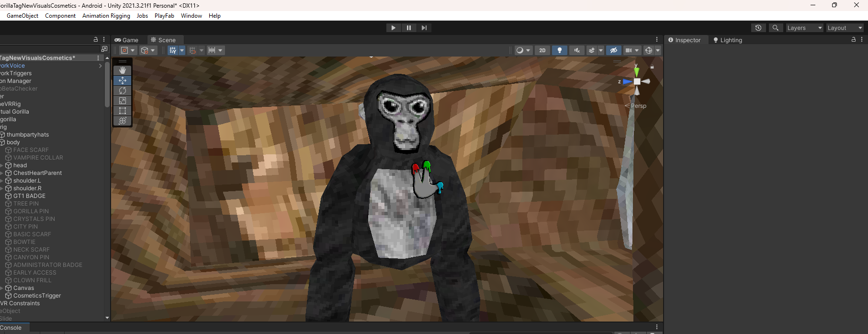Select the Hand view tool
This screenshot has height=334, width=868.
(x=123, y=70)
